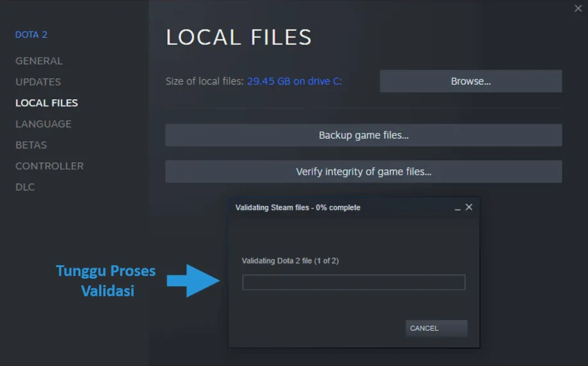This screenshot has width=588, height=366.
Task: Click the Browse... button
Action: click(471, 81)
